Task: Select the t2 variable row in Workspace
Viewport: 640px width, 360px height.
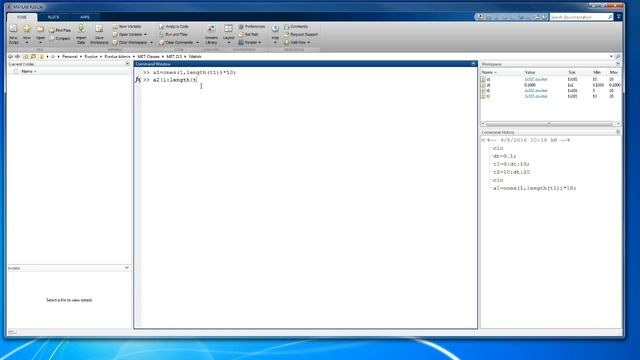Action: coord(551,96)
